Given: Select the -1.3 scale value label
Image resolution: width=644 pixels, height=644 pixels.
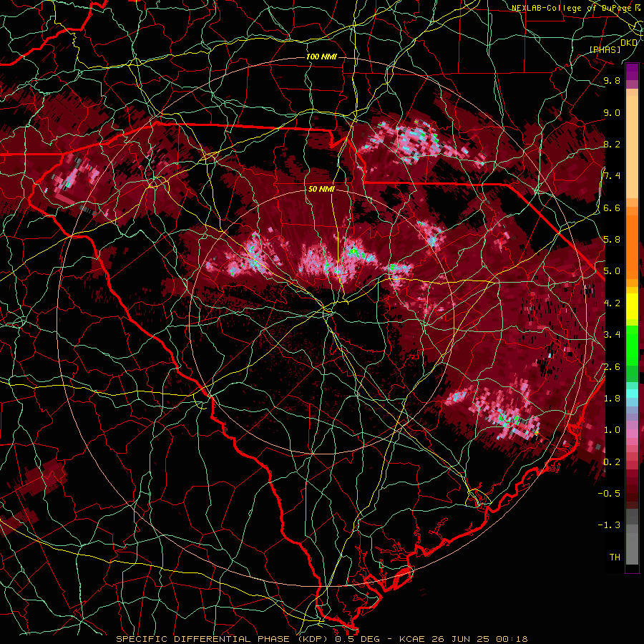Looking at the screenshot, I should [x=609, y=525].
